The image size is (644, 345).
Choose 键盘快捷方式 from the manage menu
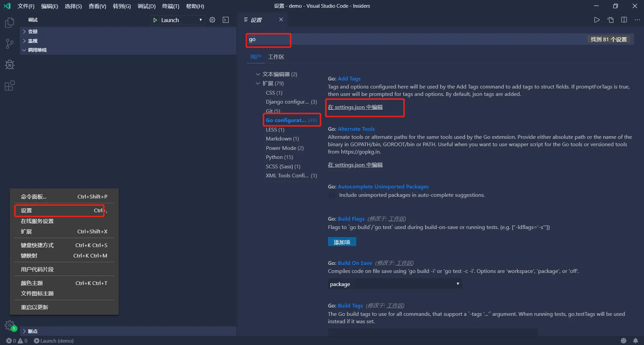[64, 245]
